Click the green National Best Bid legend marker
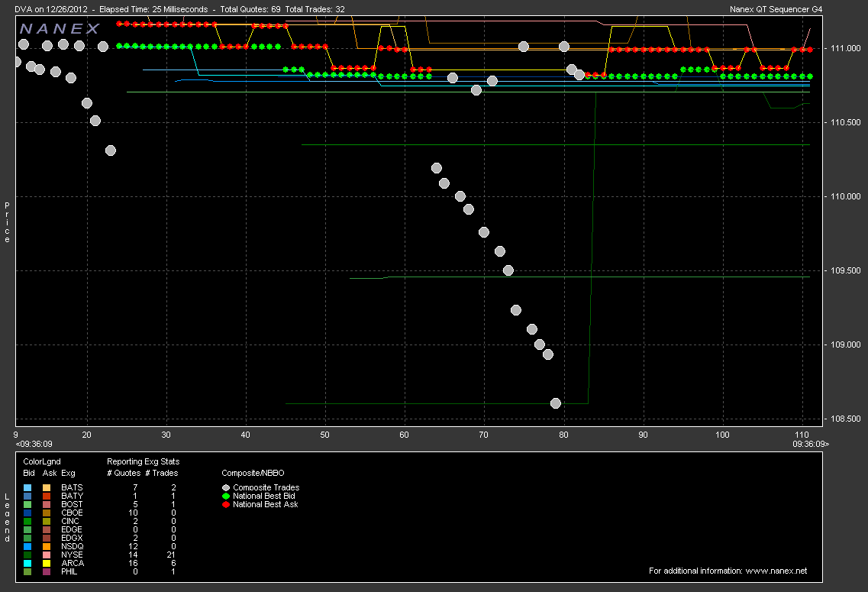The width and height of the screenshot is (868, 592). [226, 497]
